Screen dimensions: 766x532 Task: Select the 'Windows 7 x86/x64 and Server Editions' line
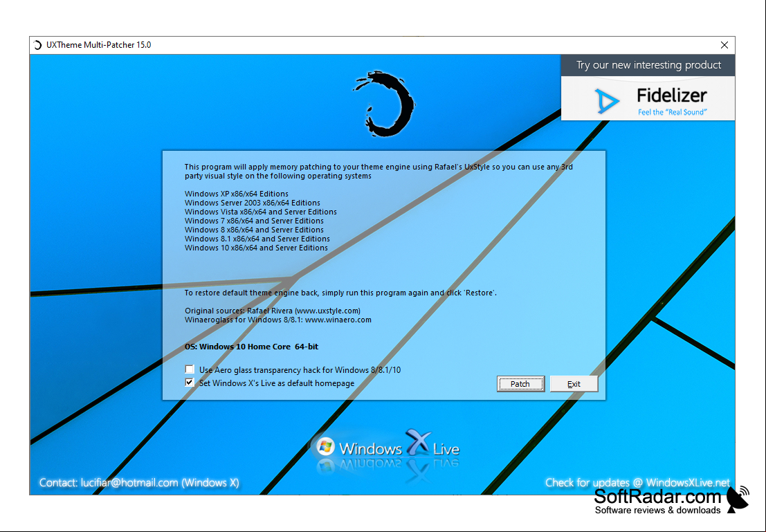(254, 221)
